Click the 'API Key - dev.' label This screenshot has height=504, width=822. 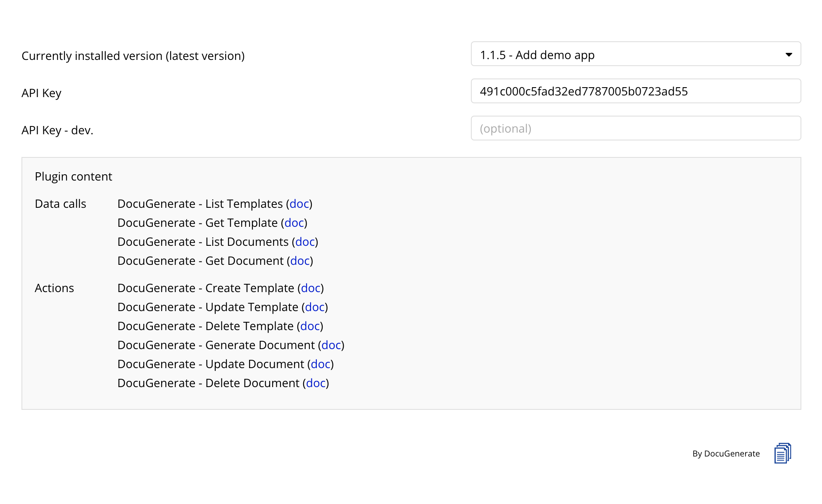coord(57,130)
